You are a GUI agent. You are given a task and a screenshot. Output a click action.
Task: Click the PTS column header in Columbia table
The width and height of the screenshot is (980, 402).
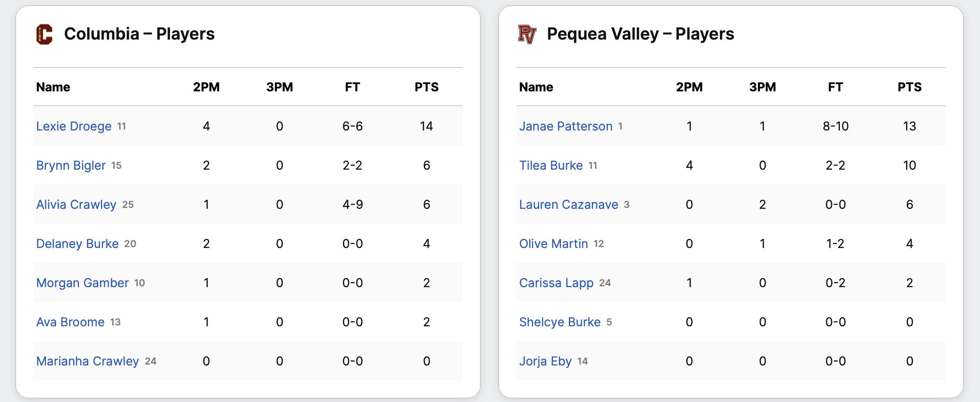426,87
